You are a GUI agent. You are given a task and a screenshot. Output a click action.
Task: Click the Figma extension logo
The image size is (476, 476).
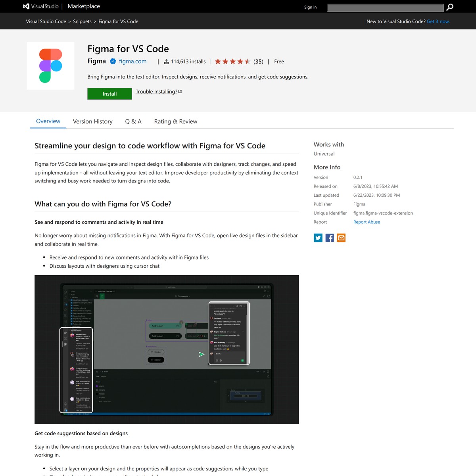pyautogui.click(x=50, y=65)
